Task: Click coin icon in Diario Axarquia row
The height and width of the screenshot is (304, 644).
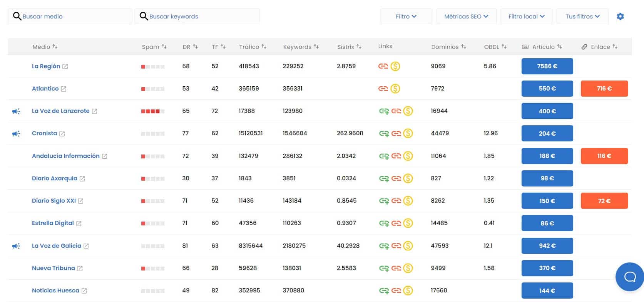Action: [x=408, y=178]
